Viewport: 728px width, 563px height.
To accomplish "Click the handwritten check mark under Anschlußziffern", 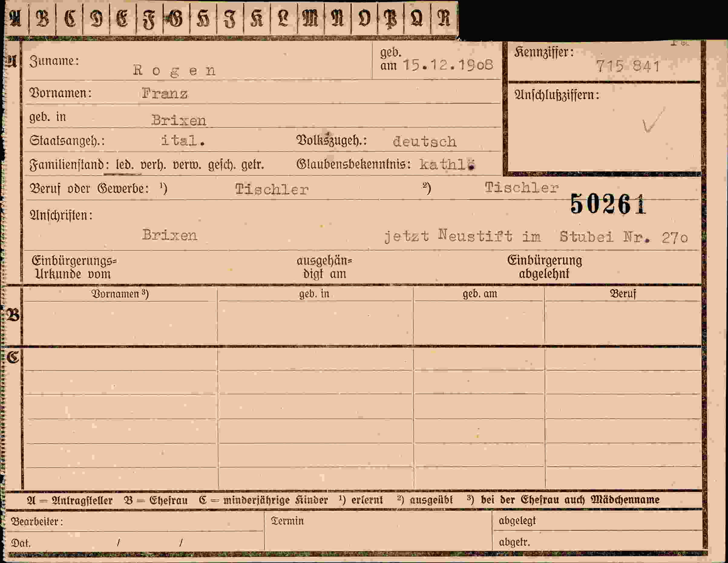I will (654, 120).
